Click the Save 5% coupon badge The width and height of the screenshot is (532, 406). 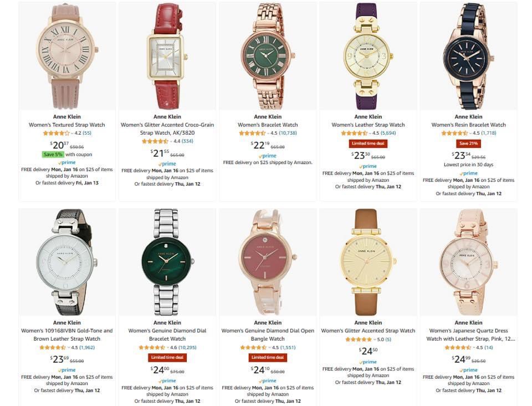[53, 155]
